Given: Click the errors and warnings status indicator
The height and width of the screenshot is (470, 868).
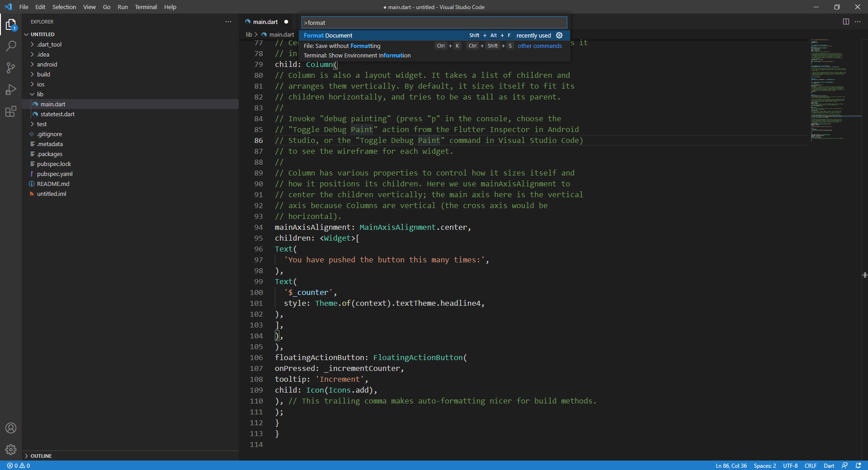Looking at the screenshot, I should 19,465.
